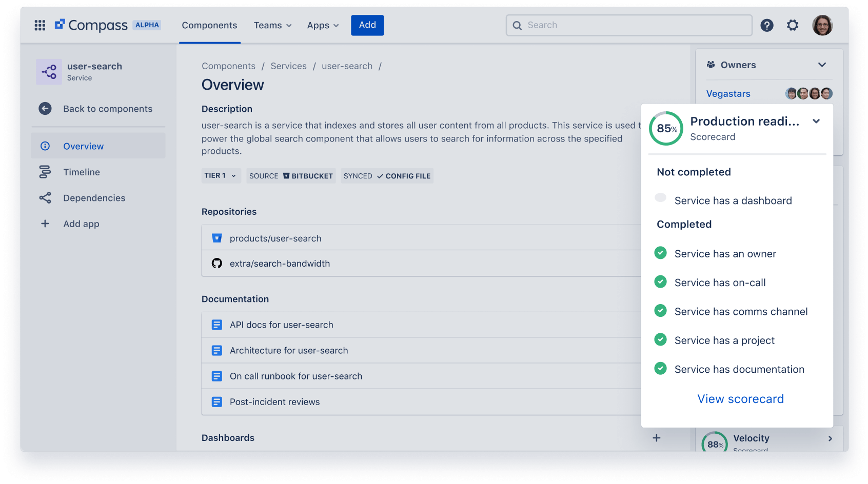Click the 85% scorecard progress ring
868x484 pixels.
[665, 129]
